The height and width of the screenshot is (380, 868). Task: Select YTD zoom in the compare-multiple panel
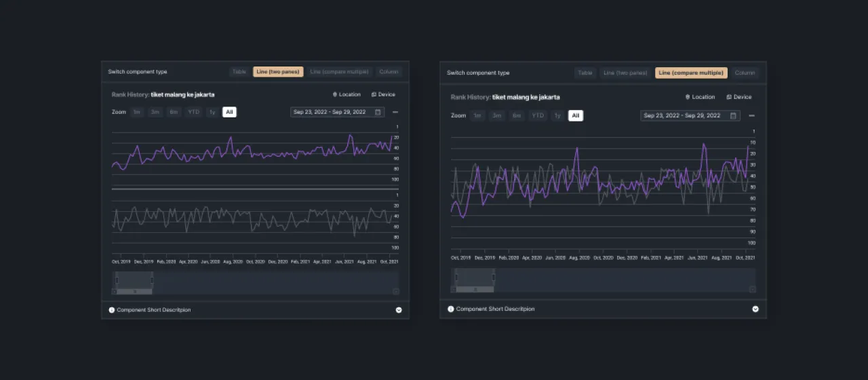(538, 115)
